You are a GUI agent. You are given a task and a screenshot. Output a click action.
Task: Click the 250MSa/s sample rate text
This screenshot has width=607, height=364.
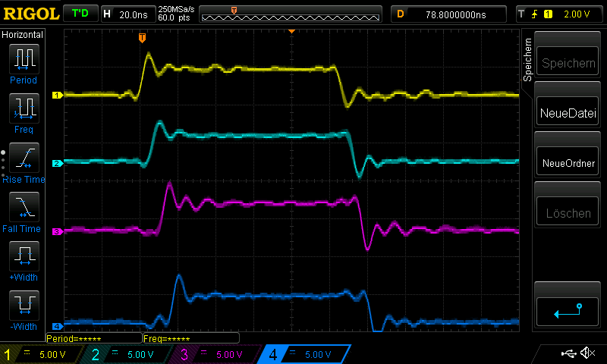point(176,9)
